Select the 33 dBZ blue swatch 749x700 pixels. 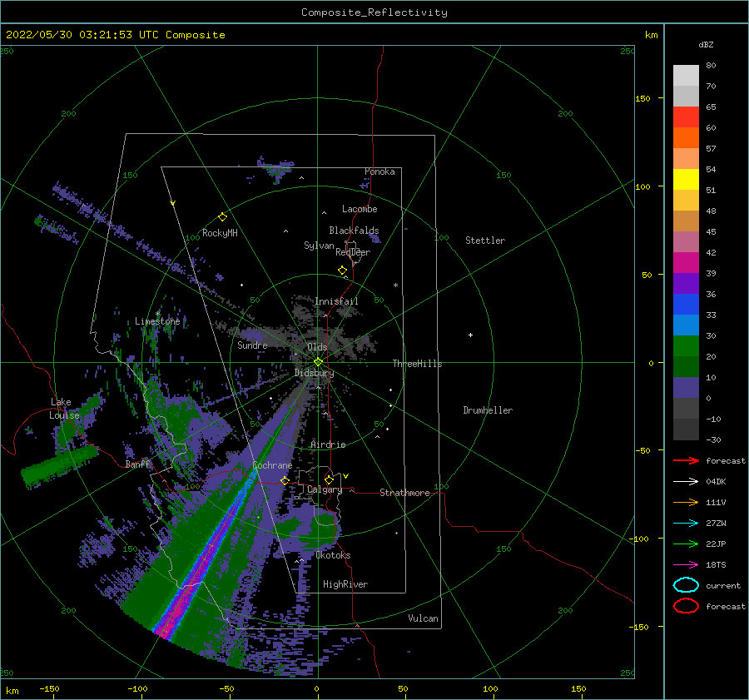point(686,325)
